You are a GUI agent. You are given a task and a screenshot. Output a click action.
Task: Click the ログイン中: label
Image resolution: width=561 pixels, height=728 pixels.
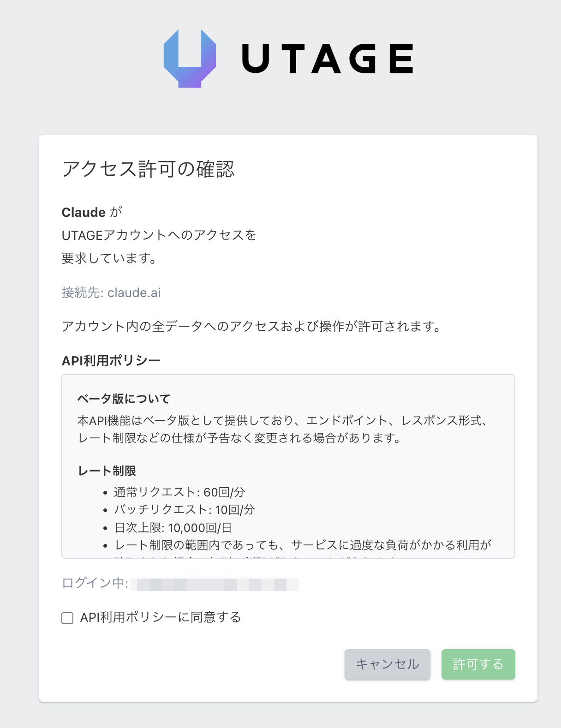pyautogui.click(x=95, y=583)
